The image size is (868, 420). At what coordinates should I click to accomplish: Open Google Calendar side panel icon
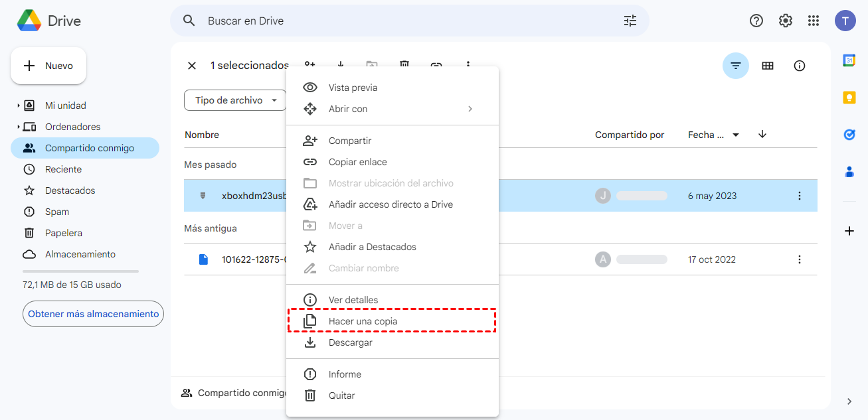849,60
